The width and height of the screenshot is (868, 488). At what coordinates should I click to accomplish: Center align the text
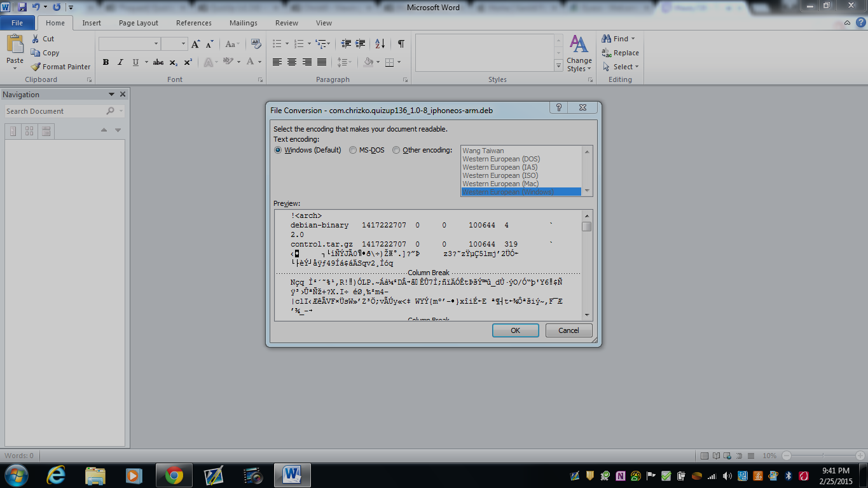pos(292,62)
